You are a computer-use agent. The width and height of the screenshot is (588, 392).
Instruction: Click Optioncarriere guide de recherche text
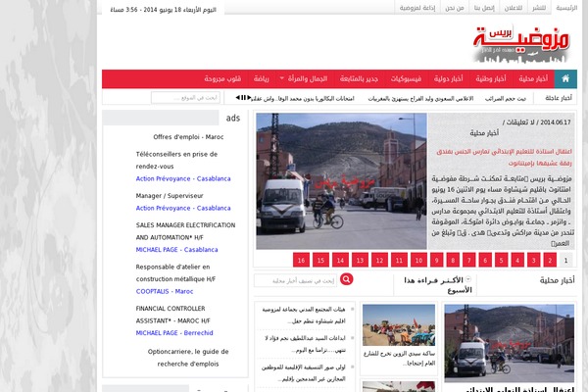tap(188, 358)
